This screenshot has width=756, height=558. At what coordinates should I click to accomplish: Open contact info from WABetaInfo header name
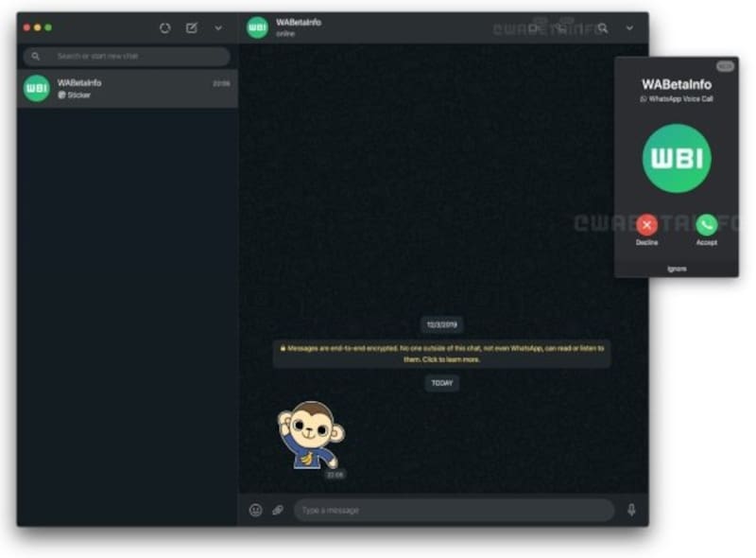tap(299, 23)
